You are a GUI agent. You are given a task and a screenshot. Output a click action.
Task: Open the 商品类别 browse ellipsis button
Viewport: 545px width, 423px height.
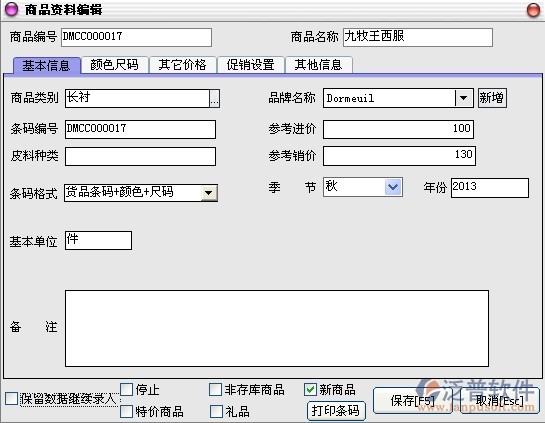(214, 98)
